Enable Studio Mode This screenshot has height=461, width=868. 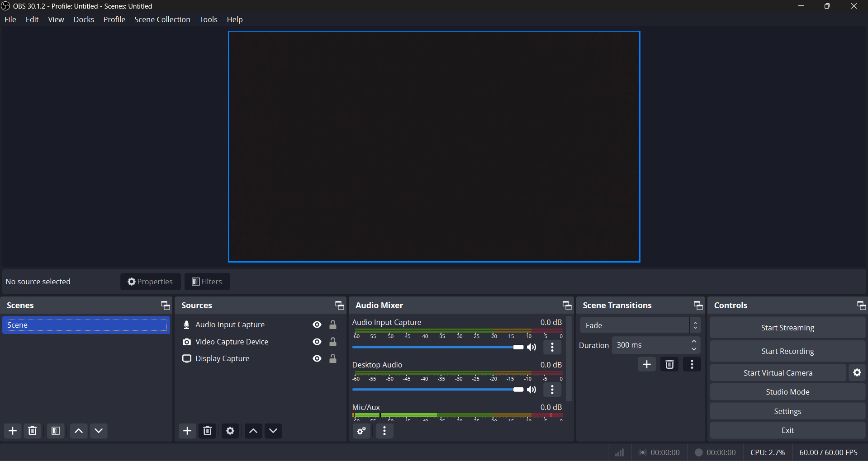pos(787,392)
